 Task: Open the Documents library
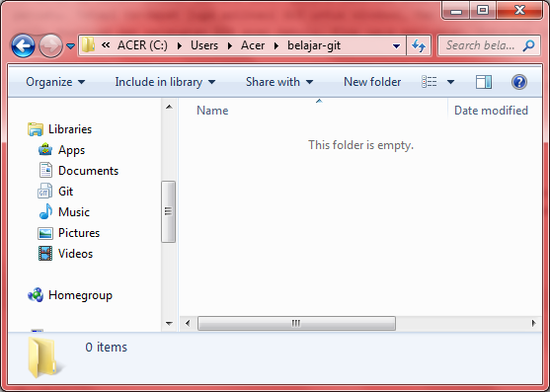(x=89, y=171)
